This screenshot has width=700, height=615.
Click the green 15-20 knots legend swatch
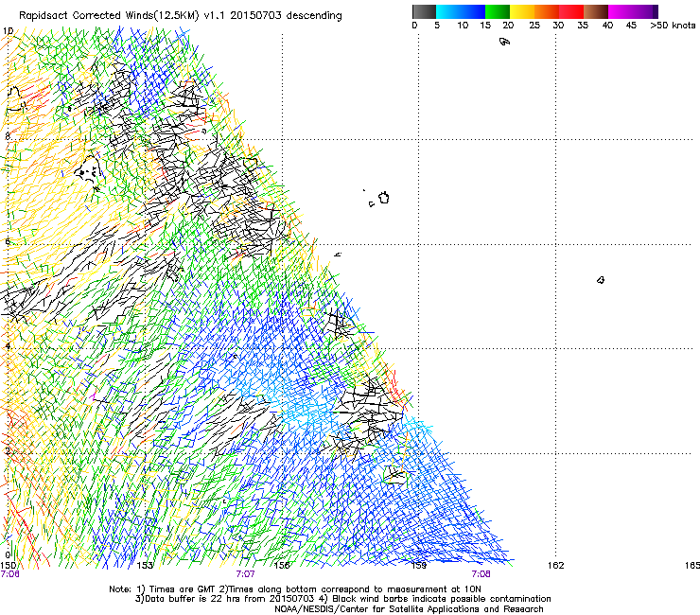pyautogui.click(x=498, y=11)
